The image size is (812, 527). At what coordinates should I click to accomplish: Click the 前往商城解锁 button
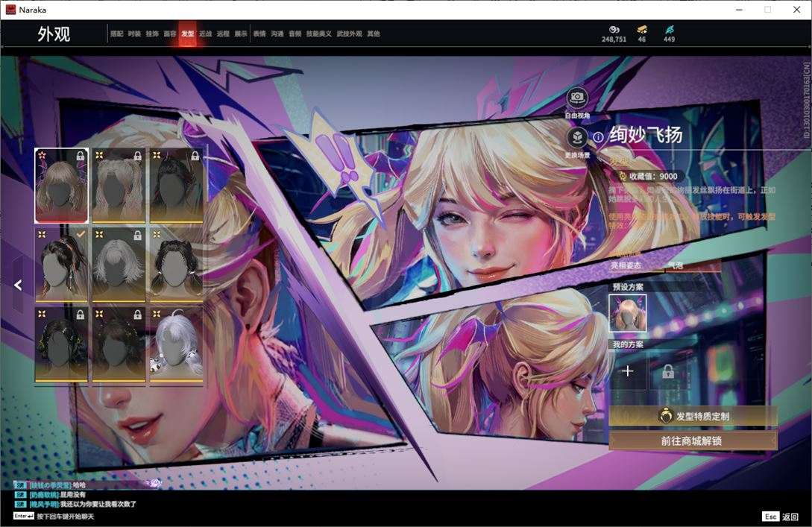[693, 441]
